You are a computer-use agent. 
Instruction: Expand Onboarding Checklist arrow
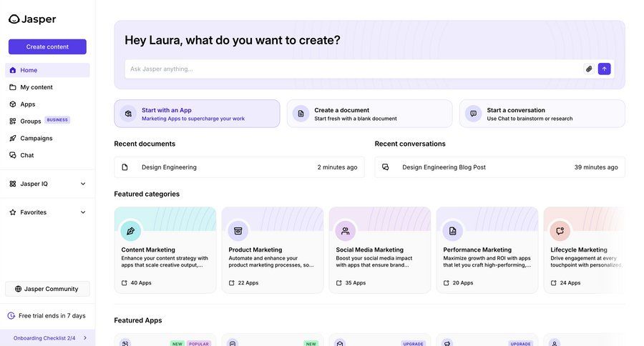pyautogui.click(x=85, y=338)
